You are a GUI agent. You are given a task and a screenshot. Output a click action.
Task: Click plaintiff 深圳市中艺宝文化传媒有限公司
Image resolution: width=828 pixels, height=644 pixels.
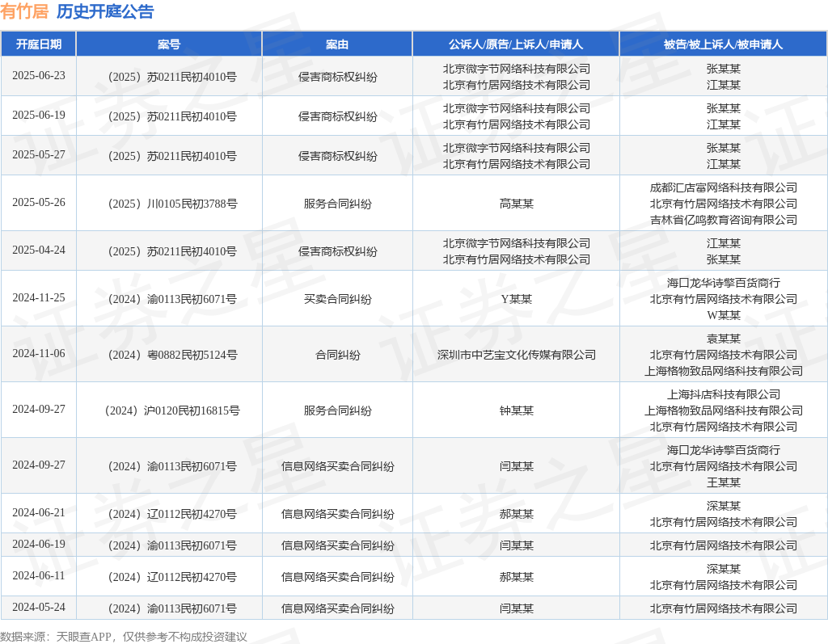coord(517,355)
